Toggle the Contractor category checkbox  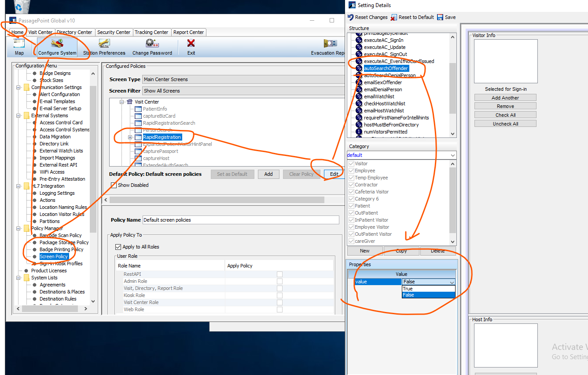351,185
